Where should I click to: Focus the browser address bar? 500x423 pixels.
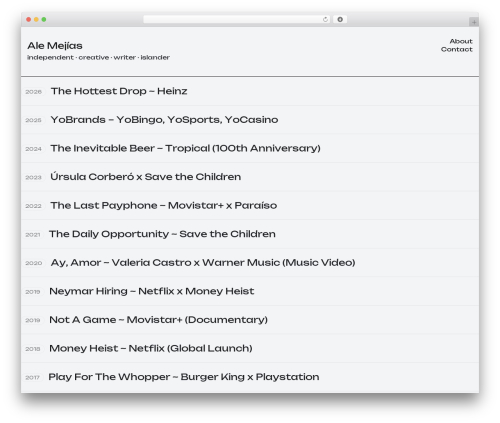(237, 20)
